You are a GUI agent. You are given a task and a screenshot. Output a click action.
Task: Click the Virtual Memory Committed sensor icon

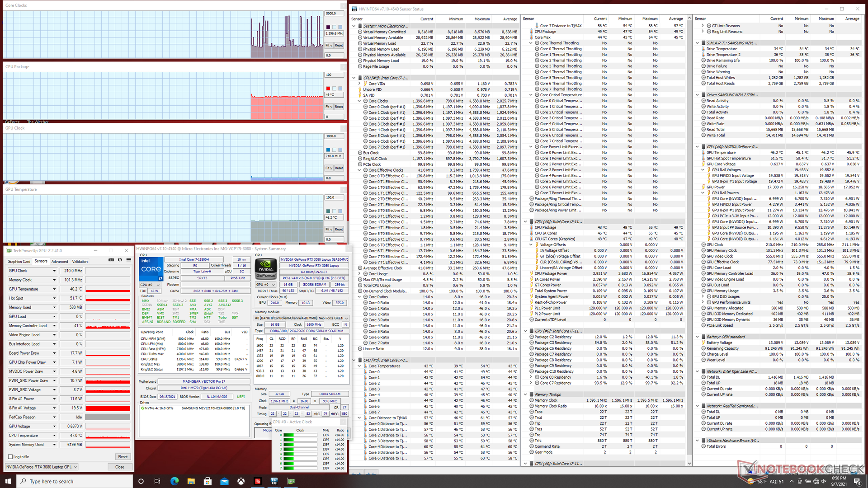click(x=360, y=32)
